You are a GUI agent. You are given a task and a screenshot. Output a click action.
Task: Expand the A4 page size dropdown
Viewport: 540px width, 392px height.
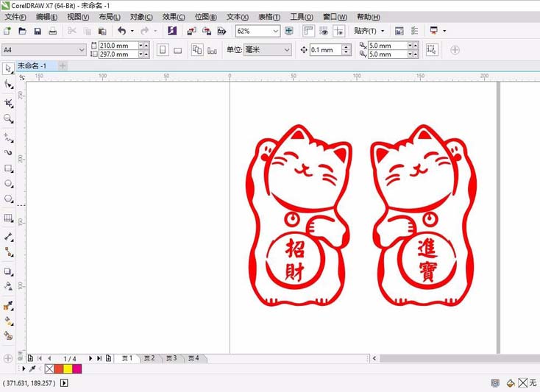point(82,50)
